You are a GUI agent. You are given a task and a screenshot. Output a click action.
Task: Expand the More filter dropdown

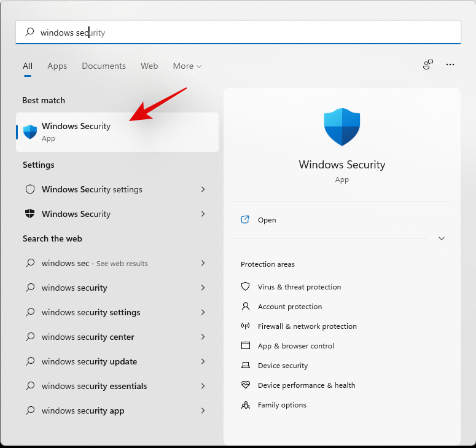pyautogui.click(x=187, y=66)
